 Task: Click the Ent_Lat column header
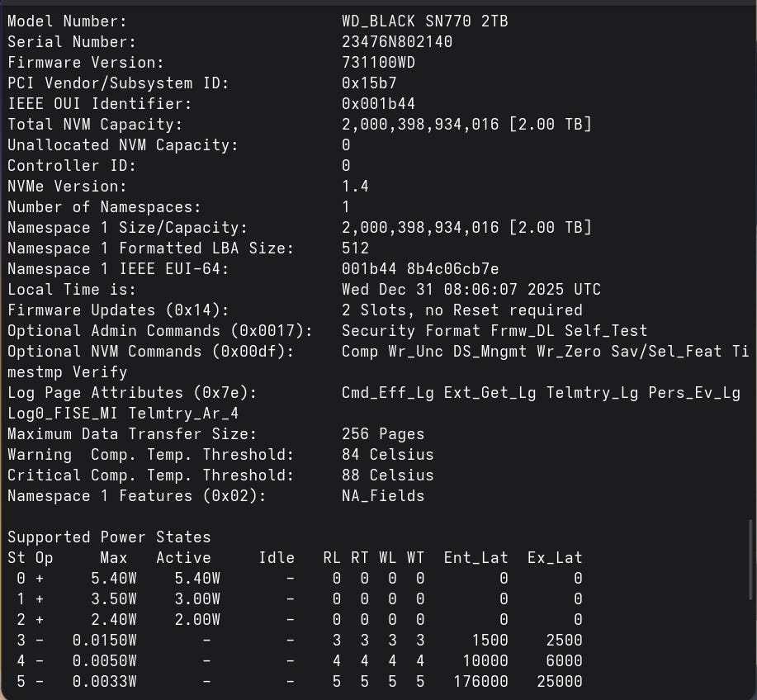[475, 558]
